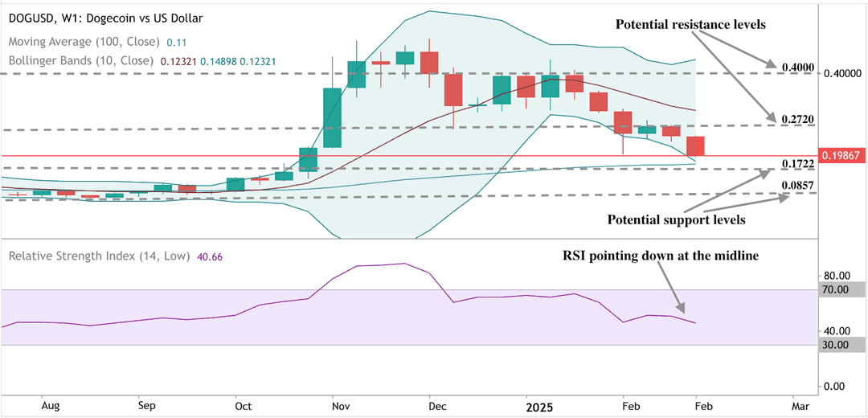
Task: Click the 0.4000 resistance level label
Action: point(797,68)
